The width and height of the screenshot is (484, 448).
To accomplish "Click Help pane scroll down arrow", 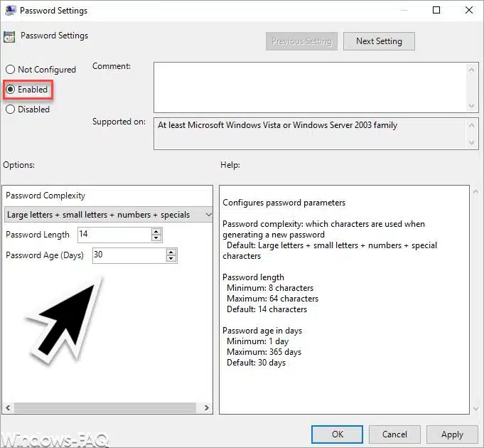I will click(475, 409).
